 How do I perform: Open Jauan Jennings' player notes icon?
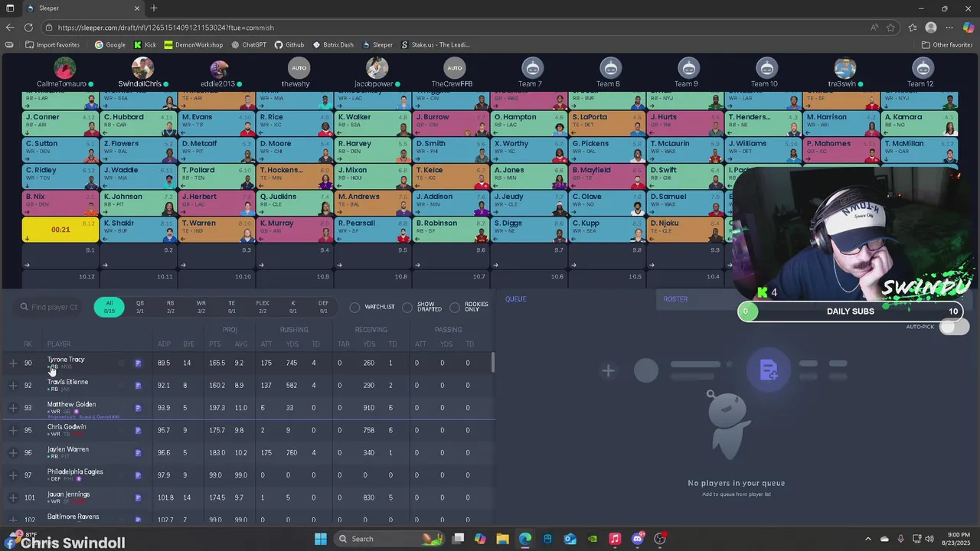tap(138, 497)
